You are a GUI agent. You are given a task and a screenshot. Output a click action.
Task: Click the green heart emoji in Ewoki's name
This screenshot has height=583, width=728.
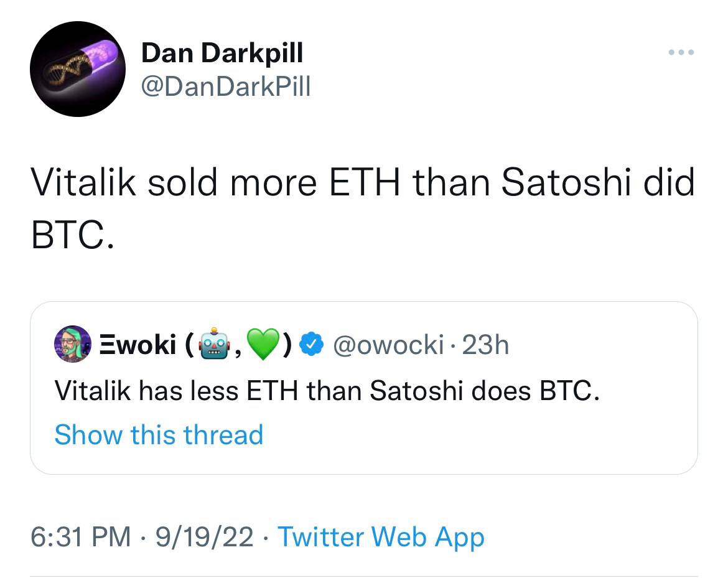[263, 345]
